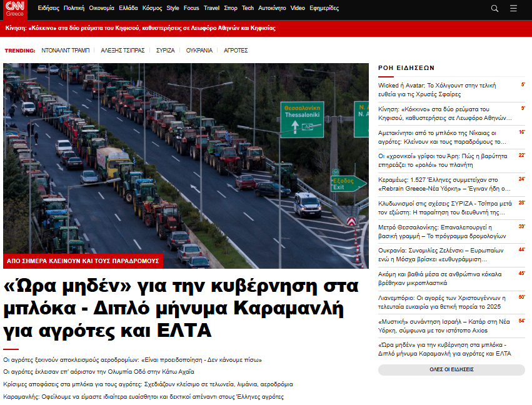Click the red Κίνηση breaking news banner
Screen dimensions: 532x405
[140, 28]
